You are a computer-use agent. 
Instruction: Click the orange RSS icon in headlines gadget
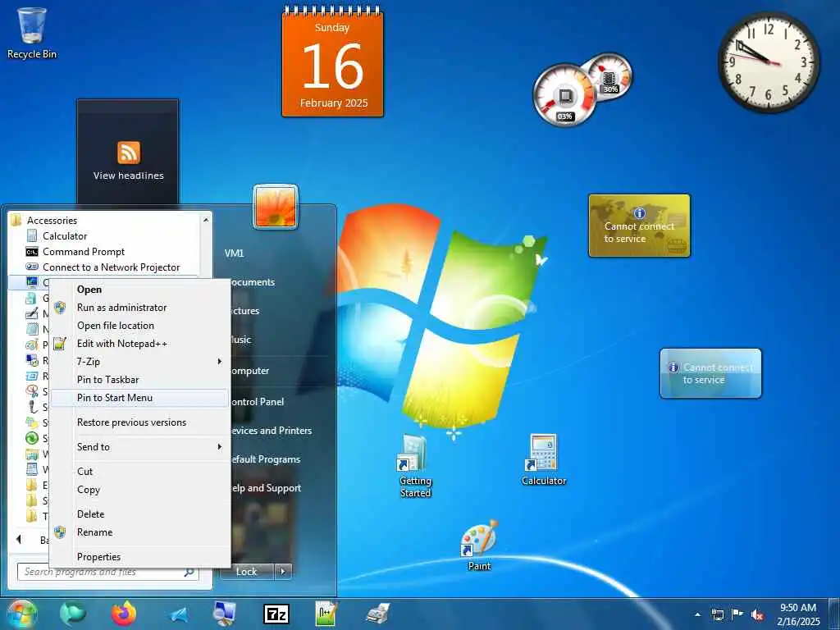pos(129,153)
